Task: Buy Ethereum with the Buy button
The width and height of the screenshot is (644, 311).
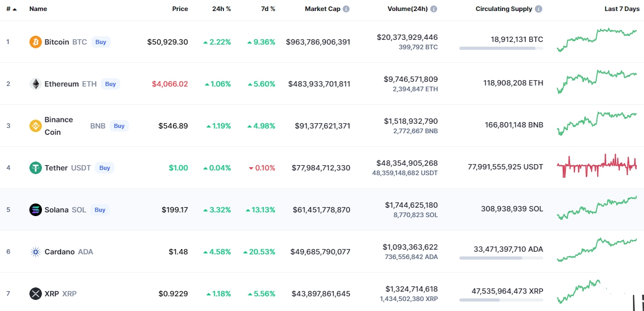Action: [110, 84]
